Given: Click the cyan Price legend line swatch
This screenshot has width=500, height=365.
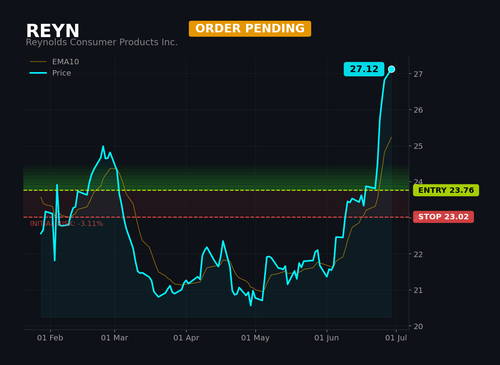Looking at the screenshot, I should (x=38, y=73).
